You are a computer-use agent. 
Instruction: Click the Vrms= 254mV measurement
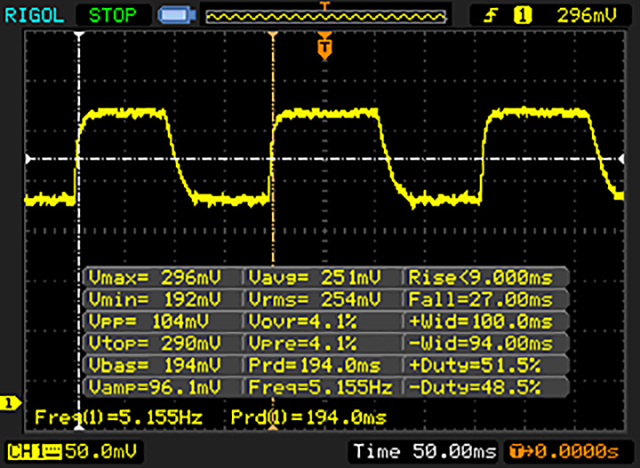(315, 299)
